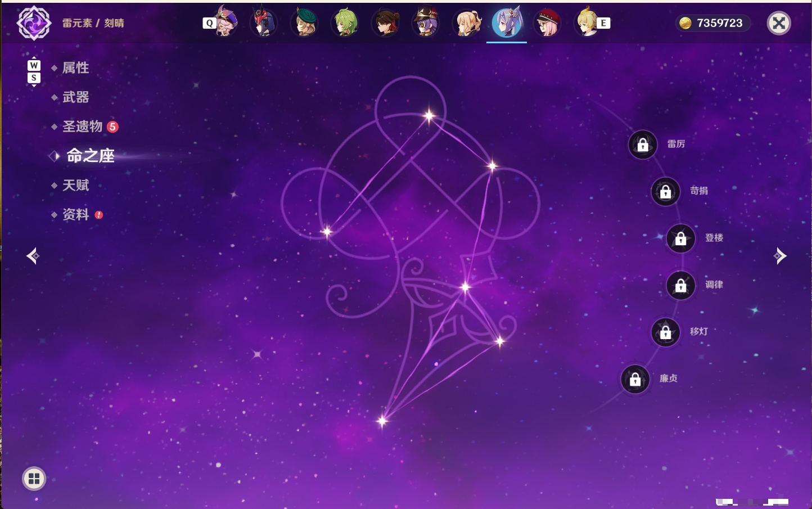Screen dimensions: 812x509
Task: Open the 天赋 talents tab
Action: coord(75,185)
